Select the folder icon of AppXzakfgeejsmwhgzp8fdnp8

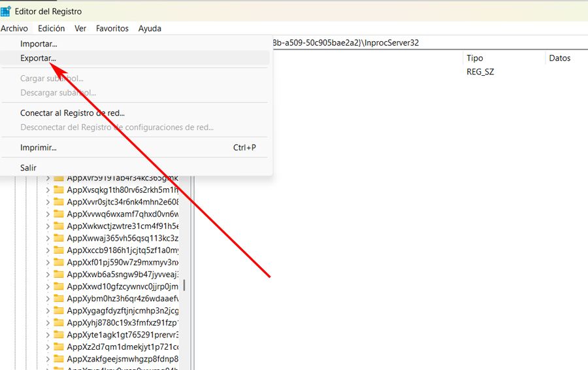pos(59,359)
